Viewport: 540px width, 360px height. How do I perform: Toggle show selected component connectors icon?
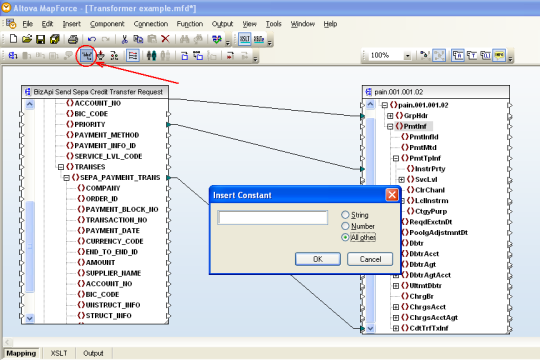pyautogui.click(x=425, y=55)
